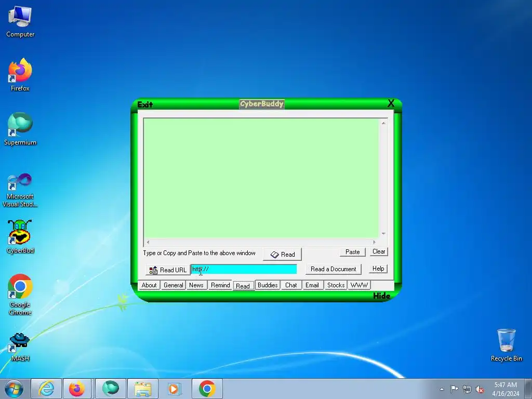The image size is (532, 399).
Task: Click the Show desktop strip on the taskbar
Action: click(528, 389)
